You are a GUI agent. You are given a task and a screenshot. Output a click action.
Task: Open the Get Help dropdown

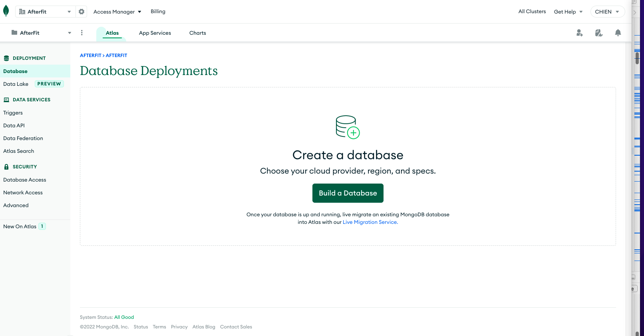click(568, 12)
